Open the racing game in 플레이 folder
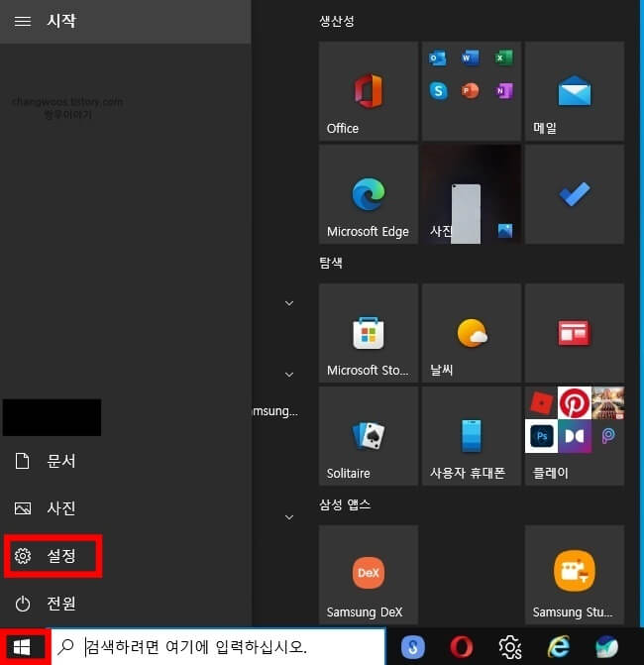 (x=607, y=403)
